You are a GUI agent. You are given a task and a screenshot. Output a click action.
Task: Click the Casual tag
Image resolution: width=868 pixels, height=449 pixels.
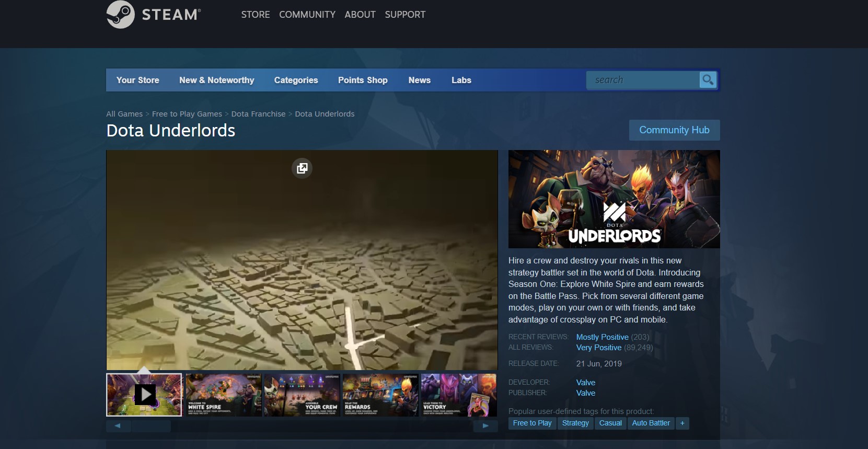tap(610, 423)
